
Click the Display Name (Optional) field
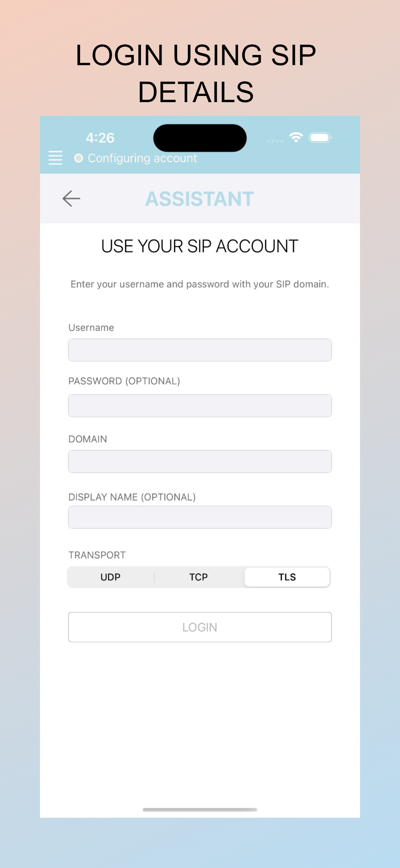pos(200,517)
